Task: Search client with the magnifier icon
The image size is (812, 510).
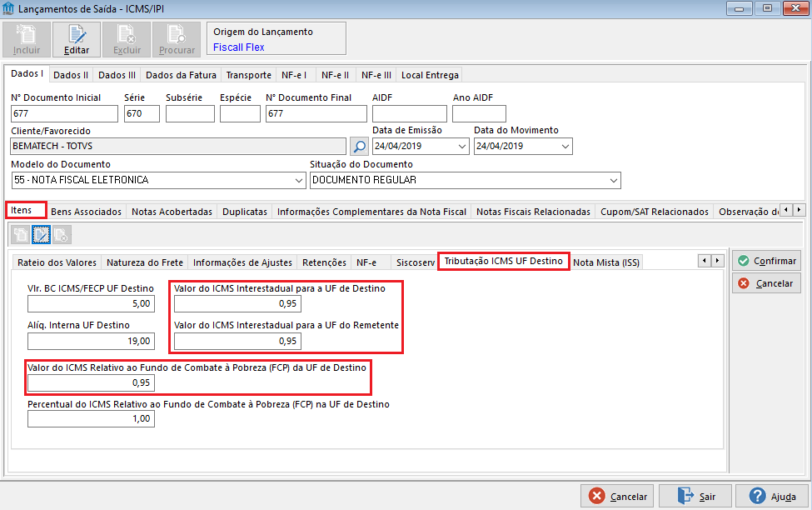Action: (x=359, y=146)
